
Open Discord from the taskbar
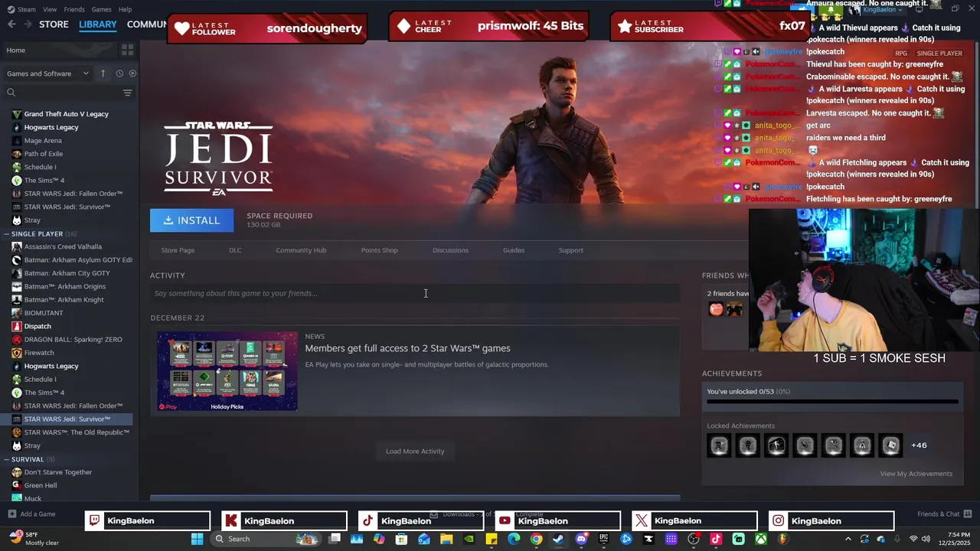coord(581,539)
